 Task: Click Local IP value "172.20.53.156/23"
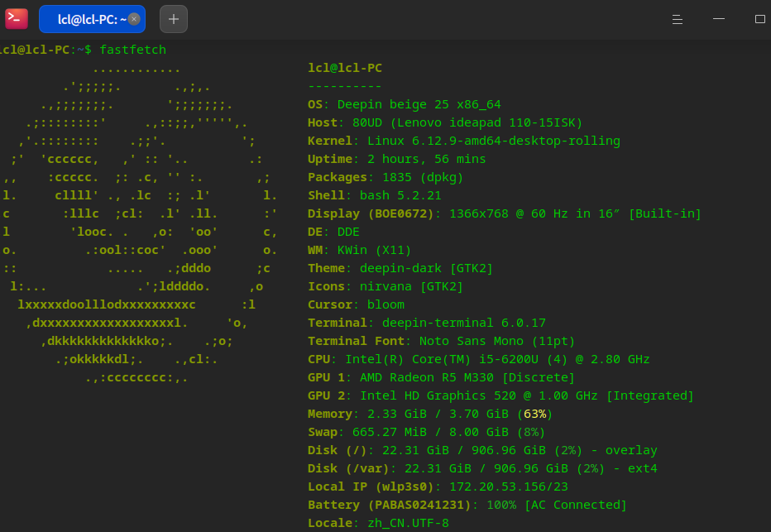[509, 486]
